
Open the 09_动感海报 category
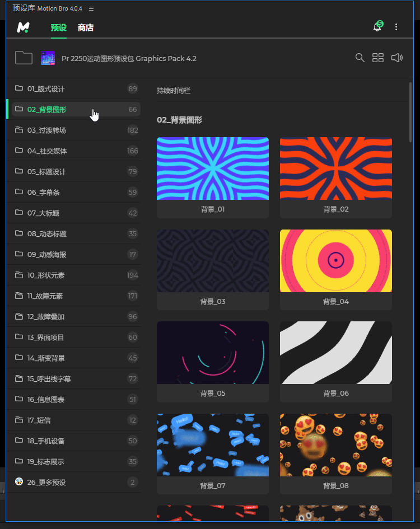click(x=76, y=254)
